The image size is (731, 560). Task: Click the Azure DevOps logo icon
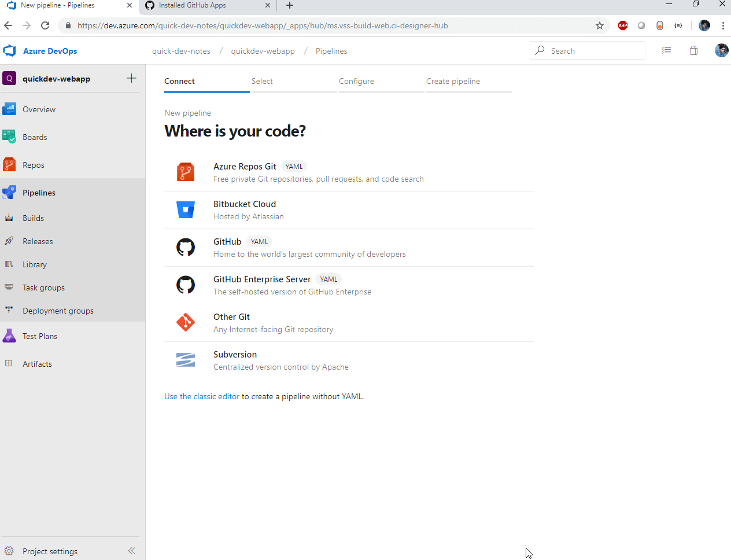pos(9,51)
